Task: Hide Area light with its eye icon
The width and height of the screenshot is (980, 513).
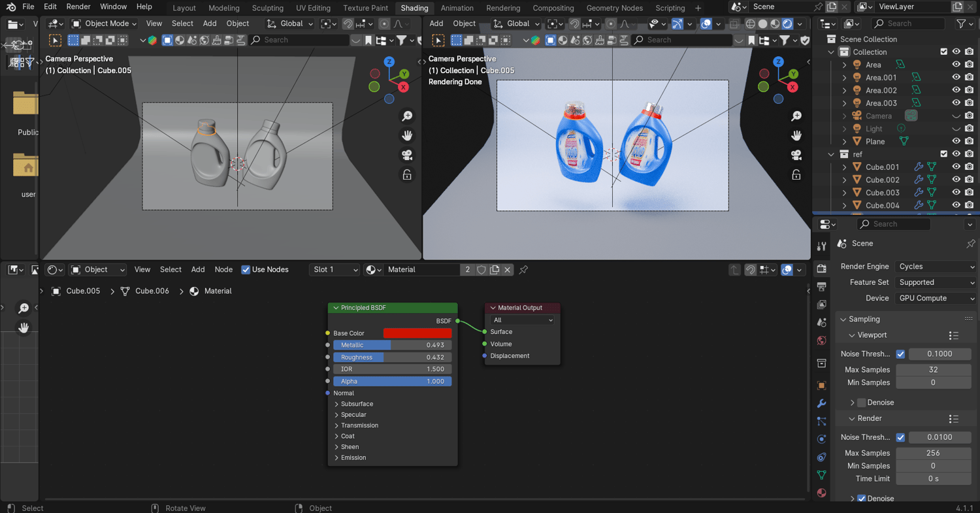Action: pos(956,65)
